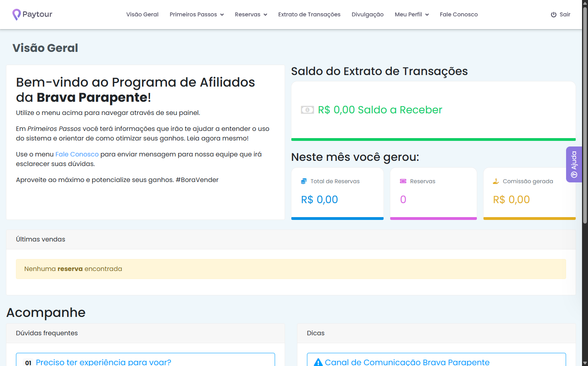Open Extrato de Transações page

coord(309,14)
